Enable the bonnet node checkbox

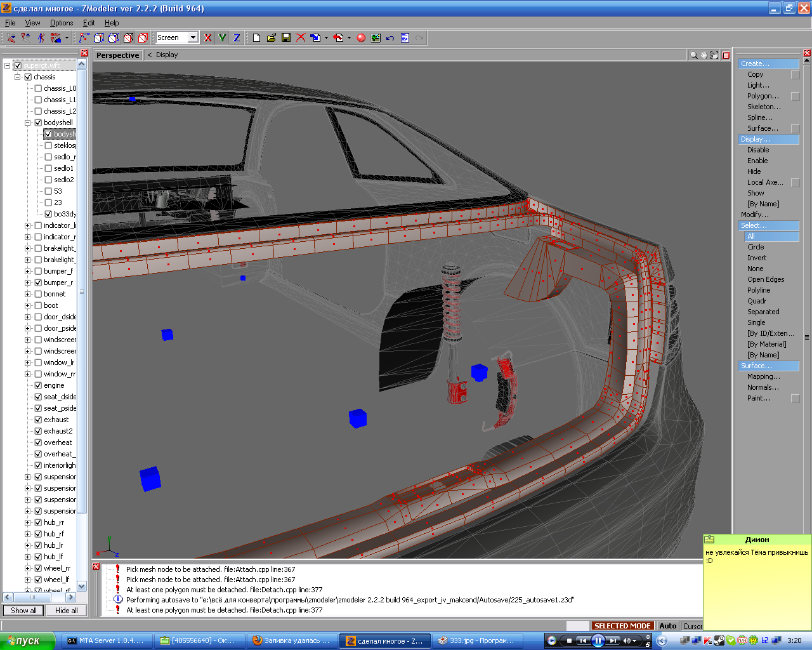point(38,294)
